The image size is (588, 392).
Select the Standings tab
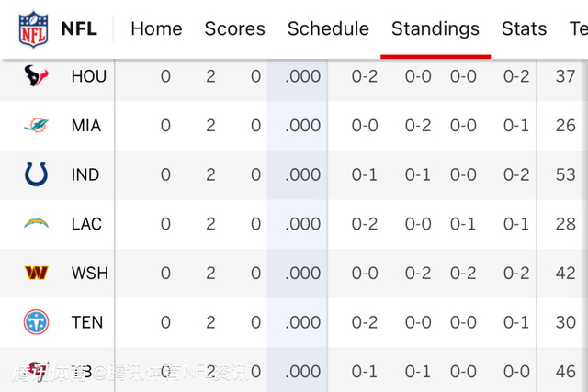point(435,28)
